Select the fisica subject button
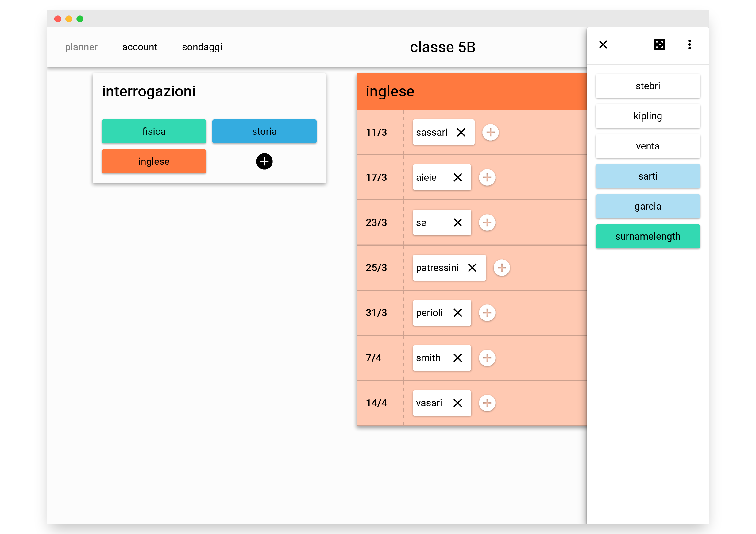 tap(154, 131)
